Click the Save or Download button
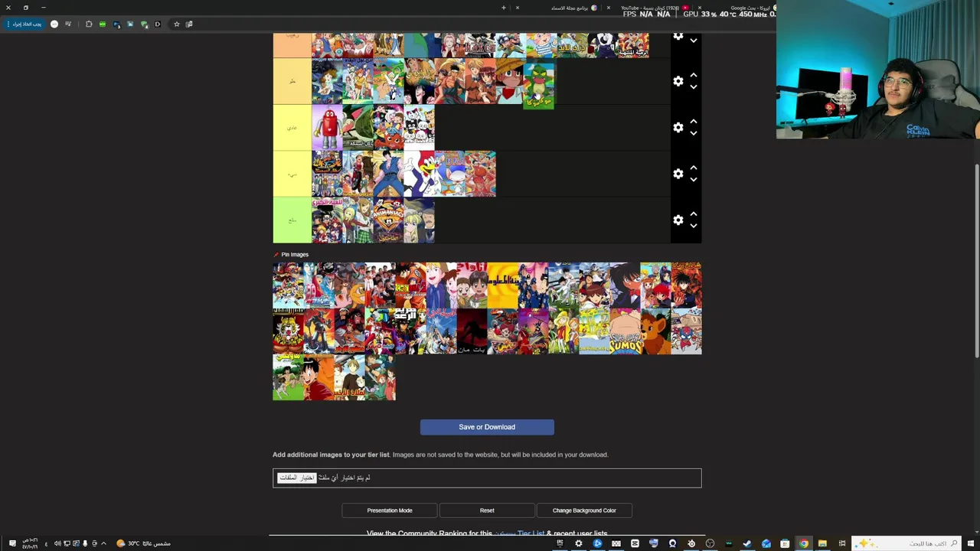 tap(487, 427)
